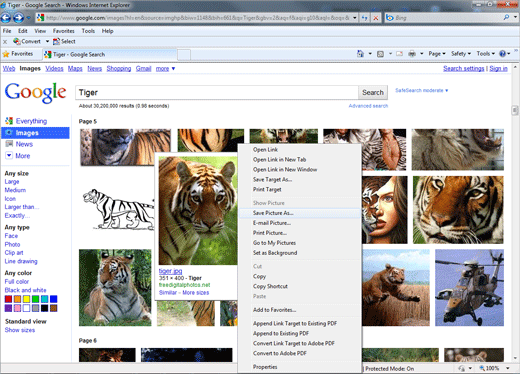Click the Advanced search link
Screen dimensions: 520x374
(368, 106)
